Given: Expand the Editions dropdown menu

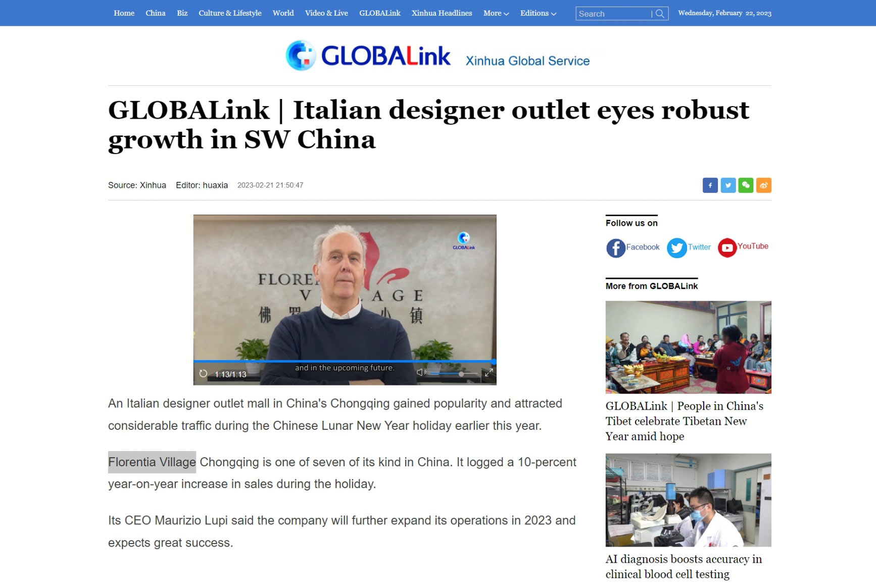Looking at the screenshot, I should (x=538, y=13).
